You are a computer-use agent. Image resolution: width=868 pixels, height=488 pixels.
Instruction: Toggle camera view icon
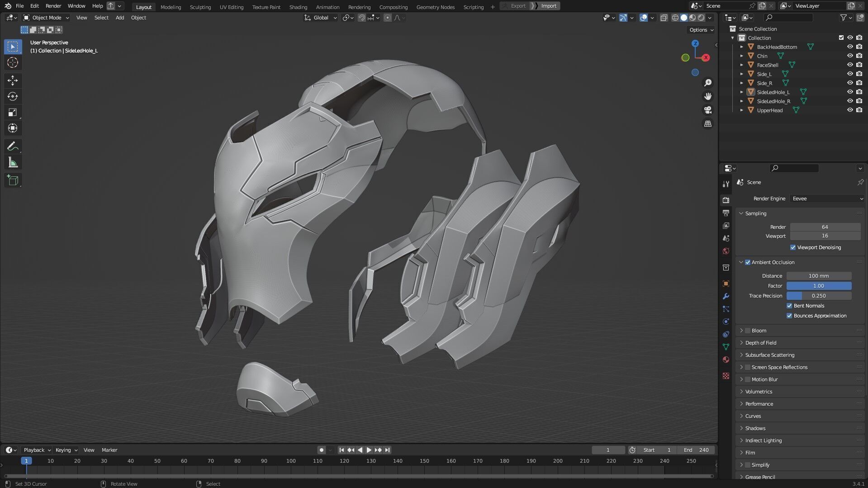(708, 110)
